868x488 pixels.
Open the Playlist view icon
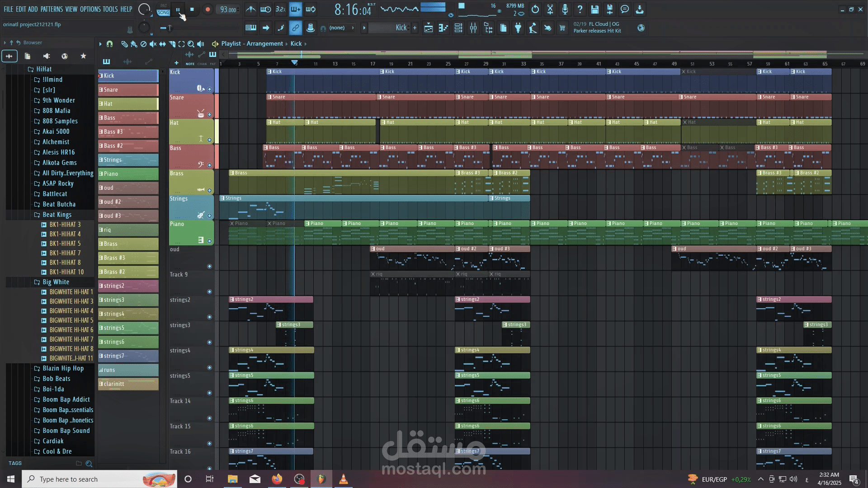[x=429, y=28]
